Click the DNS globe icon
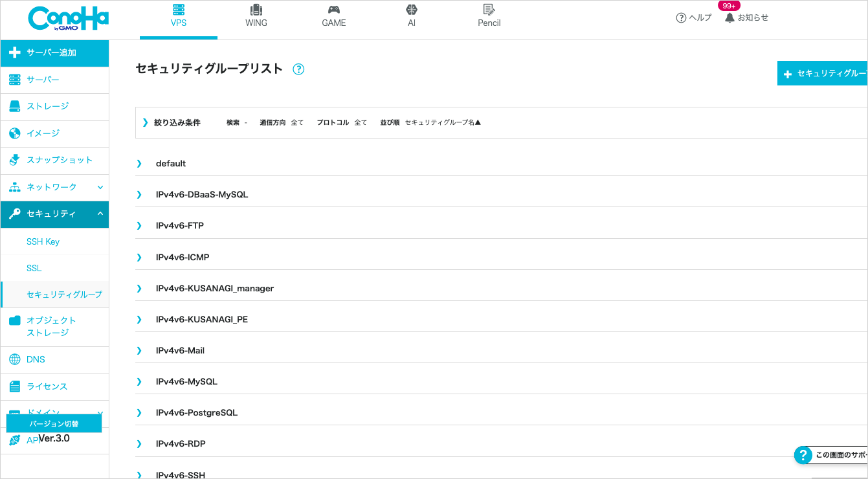The height and width of the screenshot is (479, 868). click(15, 359)
